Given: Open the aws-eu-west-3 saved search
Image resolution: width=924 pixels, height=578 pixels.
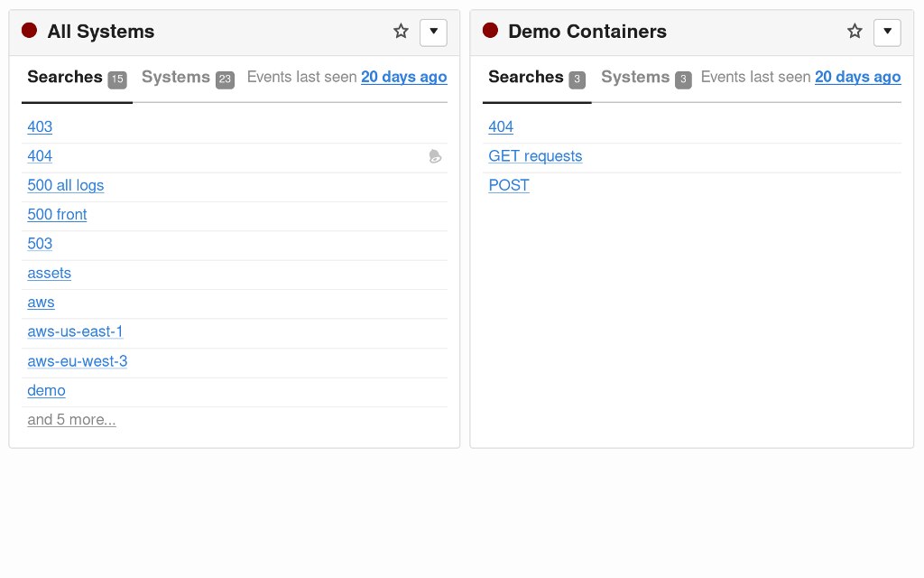Looking at the screenshot, I should tap(78, 361).
